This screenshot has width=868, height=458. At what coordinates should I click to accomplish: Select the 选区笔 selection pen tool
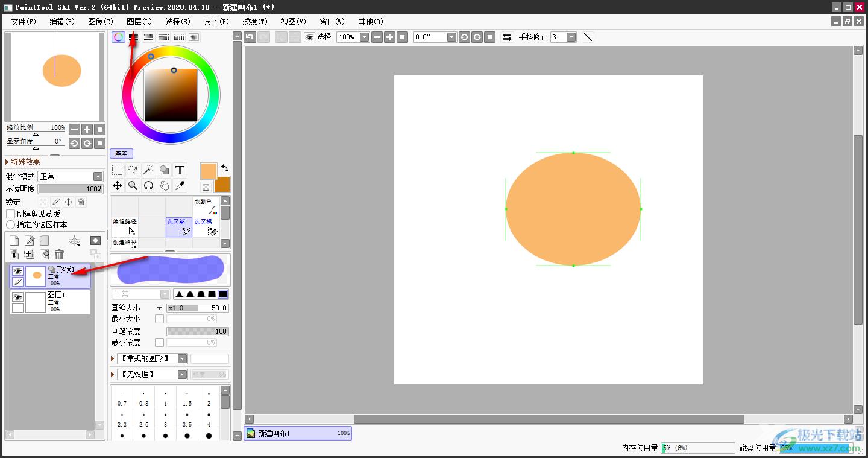click(179, 227)
